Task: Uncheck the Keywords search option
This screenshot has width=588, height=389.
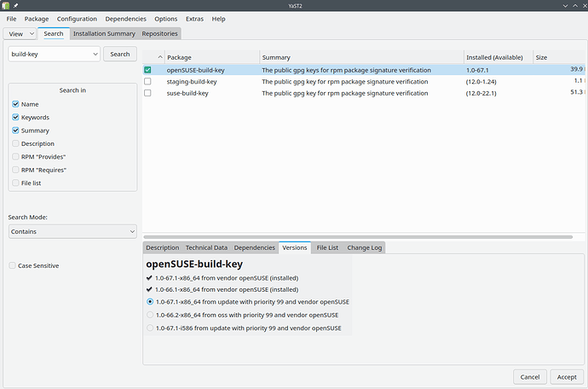Action: point(15,117)
